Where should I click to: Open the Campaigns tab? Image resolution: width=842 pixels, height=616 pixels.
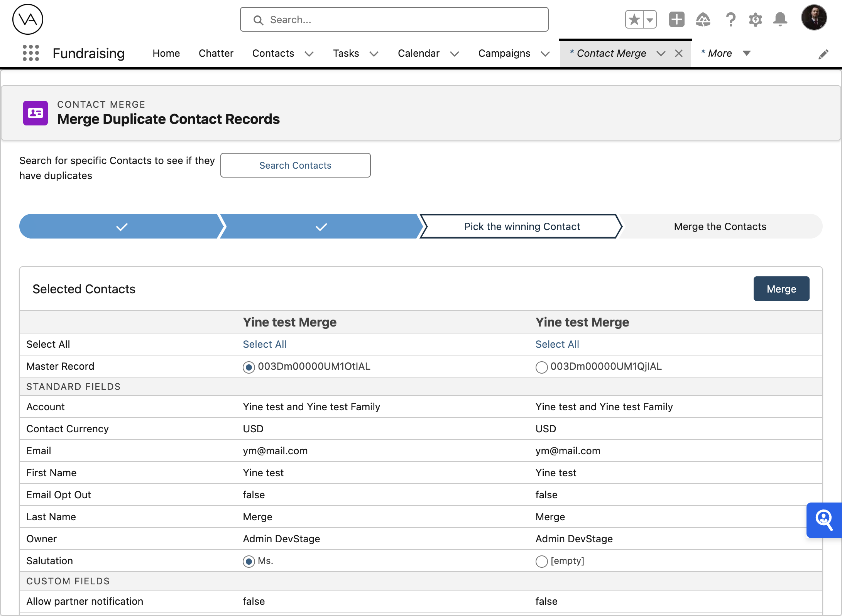(504, 53)
